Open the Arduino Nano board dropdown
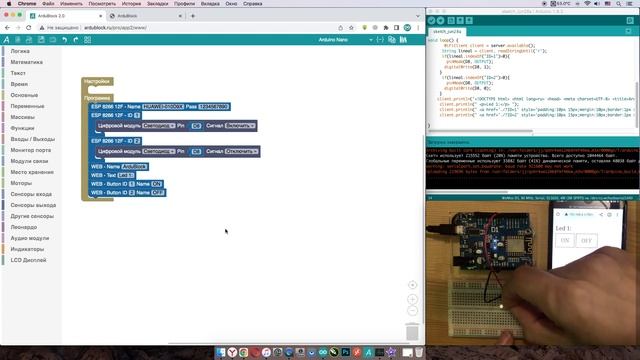This screenshot has width=640, height=360. click(x=345, y=40)
